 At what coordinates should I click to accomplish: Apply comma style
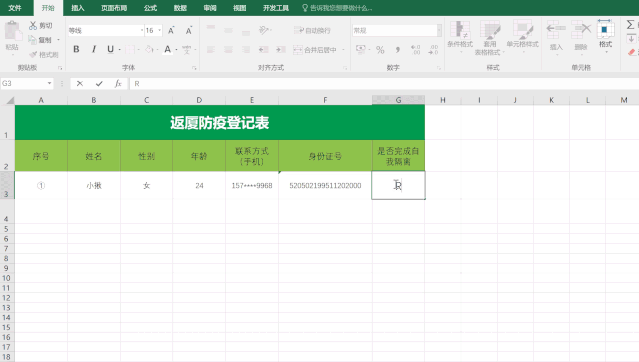(398, 50)
